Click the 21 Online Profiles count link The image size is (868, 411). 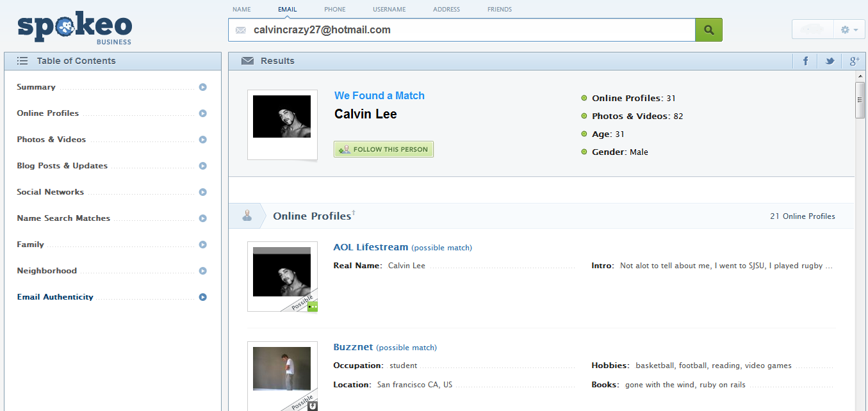click(802, 216)
